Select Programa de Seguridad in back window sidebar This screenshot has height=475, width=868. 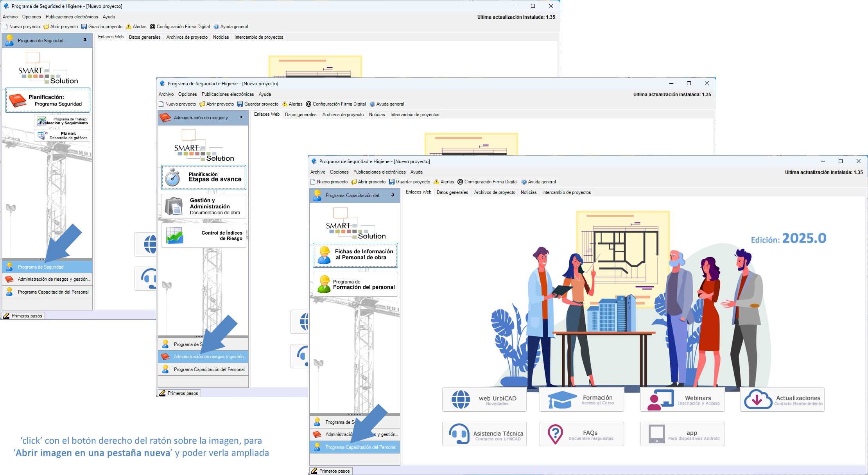point(47,267)
